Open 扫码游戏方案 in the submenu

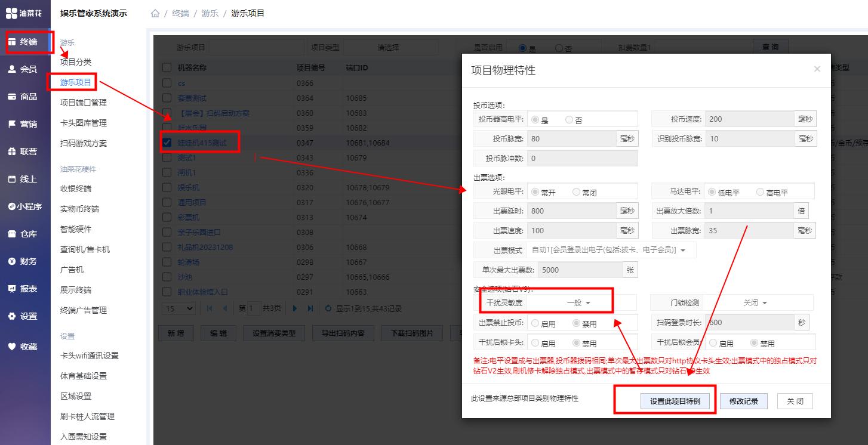pos(84,143)
